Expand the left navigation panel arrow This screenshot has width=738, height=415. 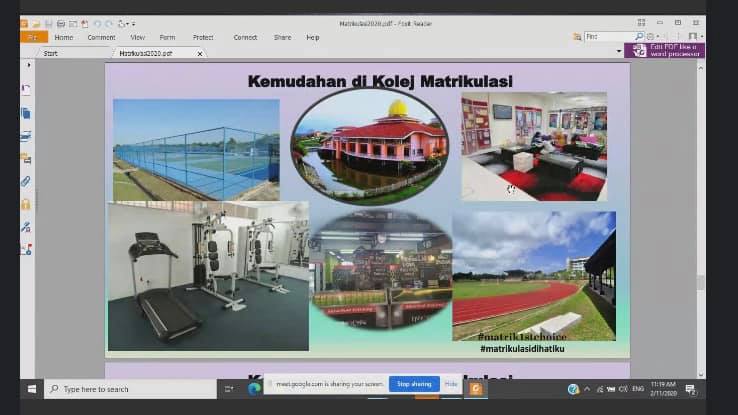coord(29,65)
